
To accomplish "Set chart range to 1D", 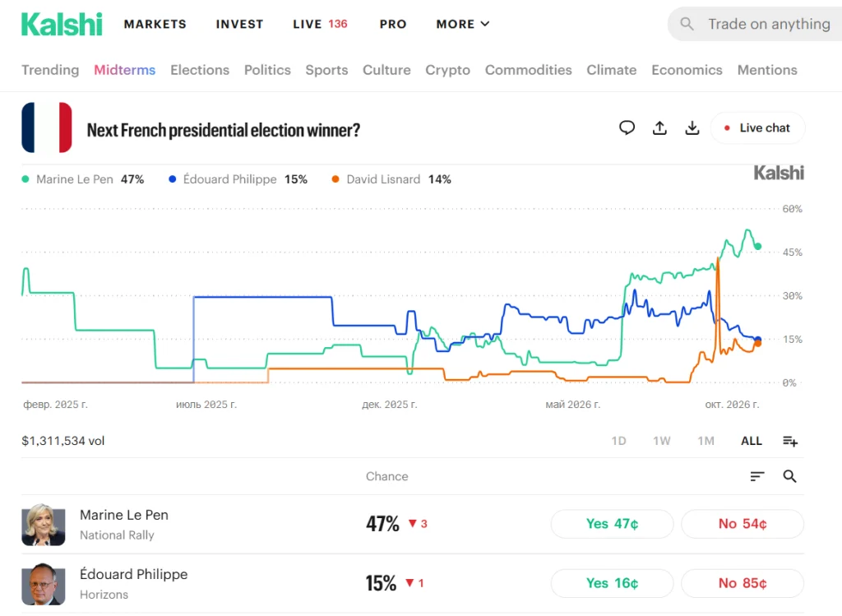I will point(618,441).
